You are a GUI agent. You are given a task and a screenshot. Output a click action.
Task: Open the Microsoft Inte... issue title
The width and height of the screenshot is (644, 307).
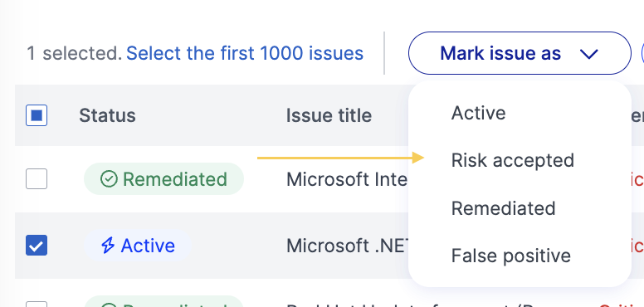[x=347, y=179]
